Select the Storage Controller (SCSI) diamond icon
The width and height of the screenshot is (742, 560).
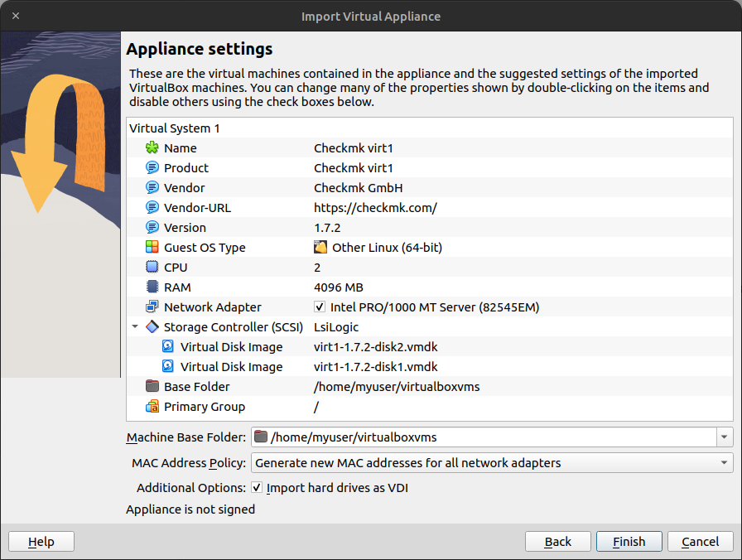(153, 326)
